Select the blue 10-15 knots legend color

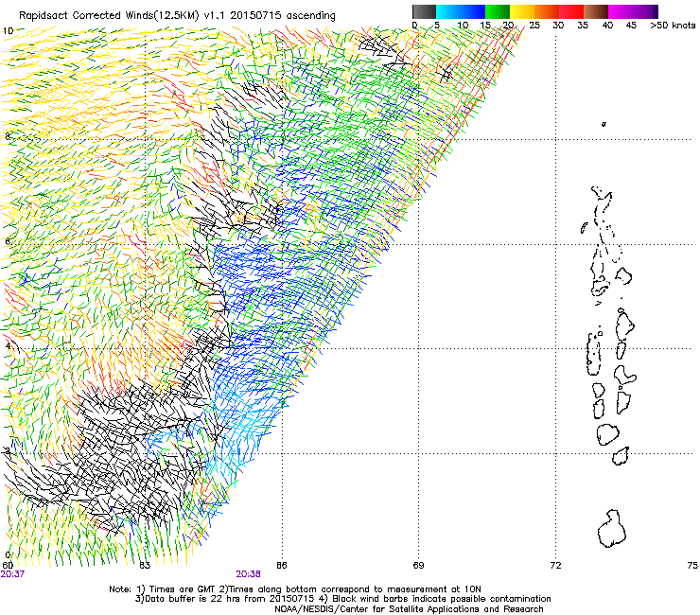[473, 11]
